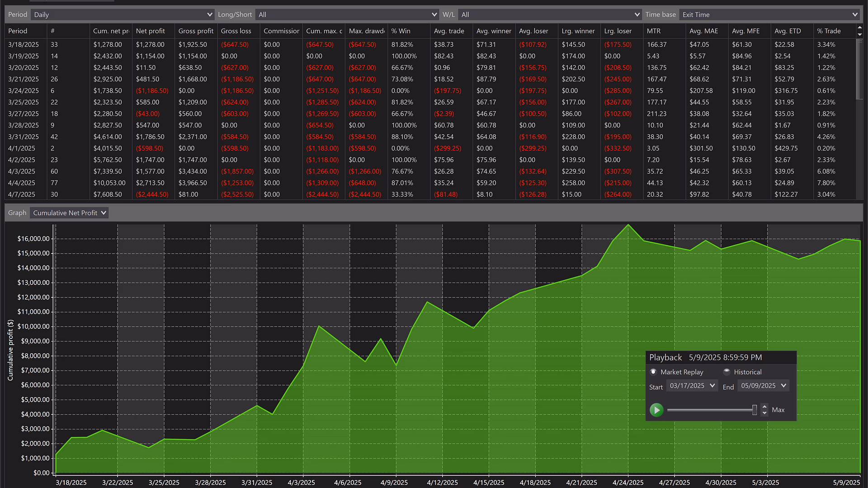Expand the W/L filter dropdown
Screen dimensions: 868x488
pyautogui.click(x=550, y=14)
